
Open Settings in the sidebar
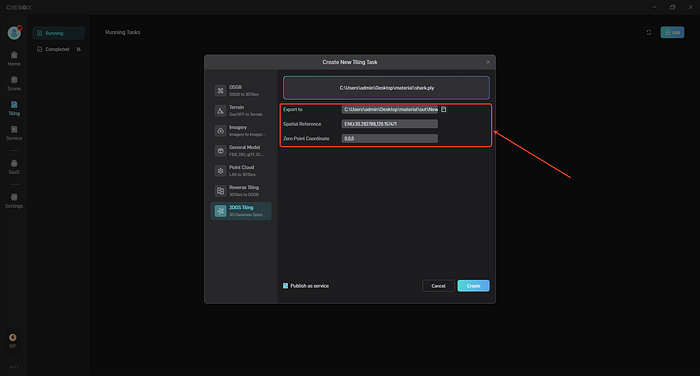point(14,201)
